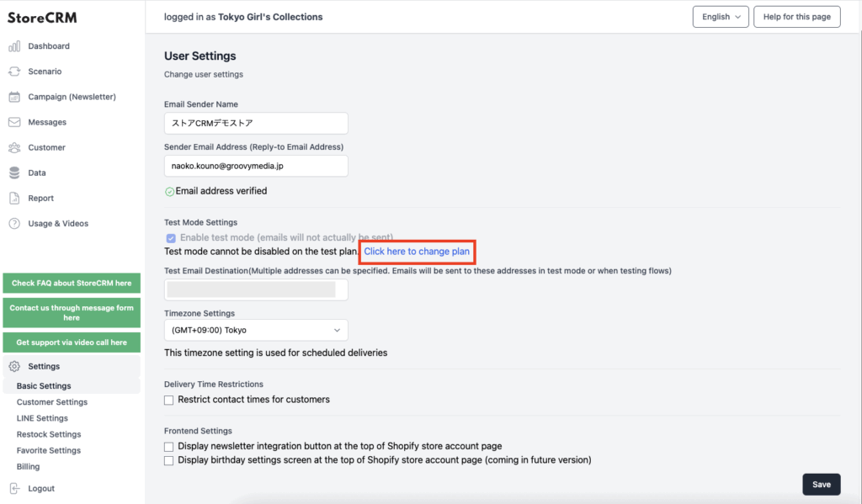Focus the Sender Email Address field
Image resolution: width=862 pixels, height=504 pixels.
click(256, 166)
